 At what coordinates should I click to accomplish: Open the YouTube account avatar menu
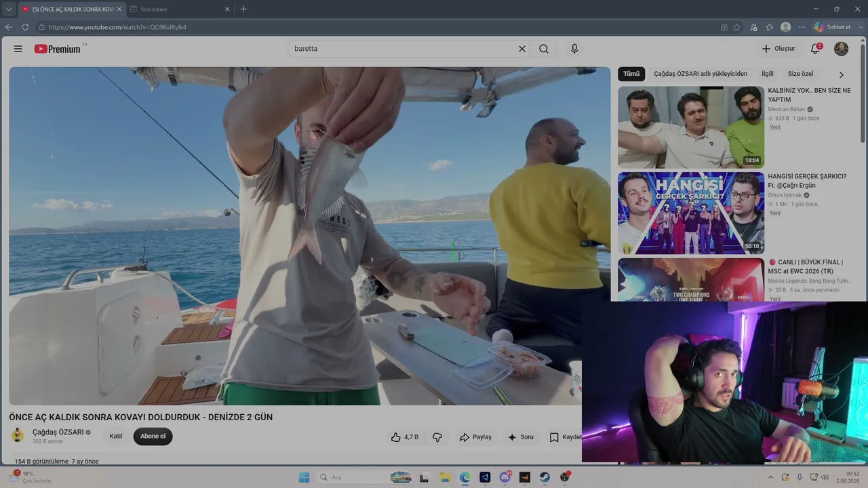tap(841, 49)
